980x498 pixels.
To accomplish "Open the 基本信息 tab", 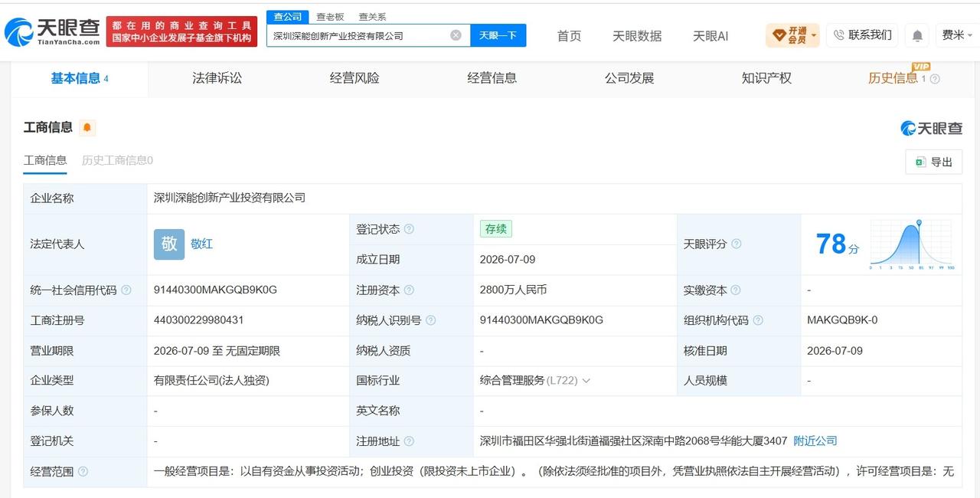I will pos(79,78).
